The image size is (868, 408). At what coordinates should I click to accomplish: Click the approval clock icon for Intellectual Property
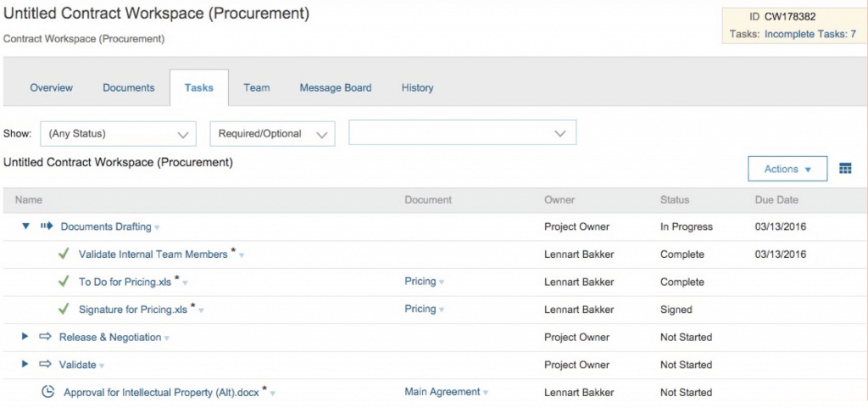click(48, 392)
